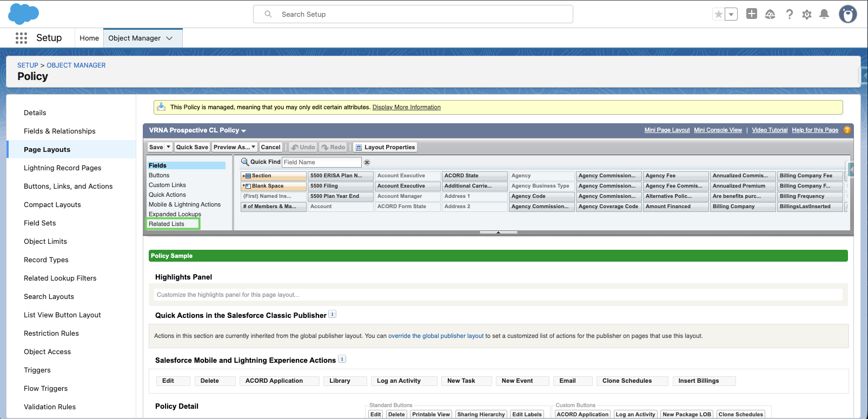The height and width of the screenshot is (419, 868).
Task: Select the Insert Billings action
Action: [x=704, y=381]
